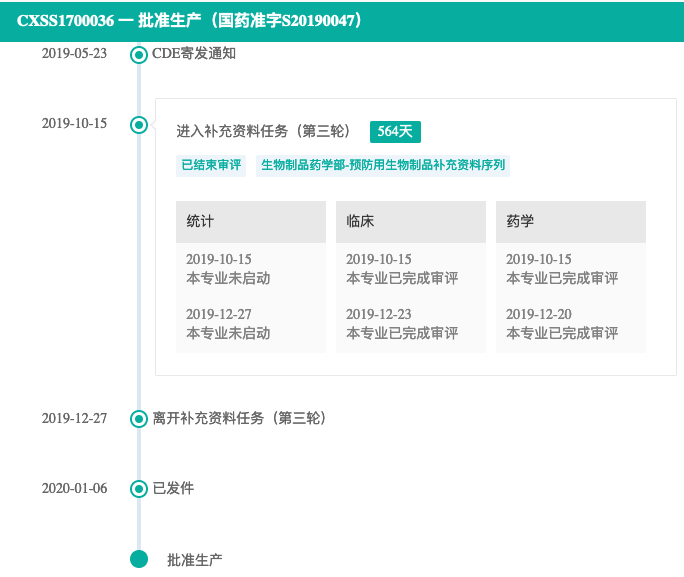
Task: Click the 离开补充资料任务（第三轮） event text
Action: [239, 418]
